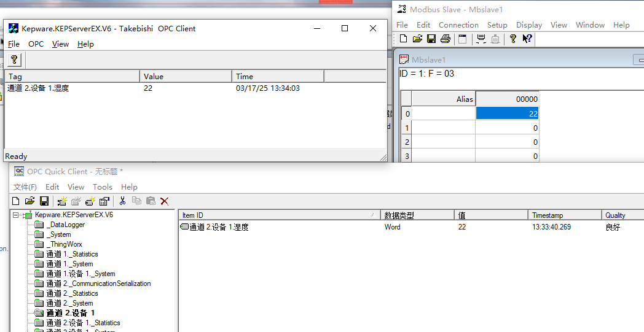The width and height of the screenshot is (644, 332).
Task: Collapse the Kepware.KEPServerEX.V6 tree node
Action: click(x=15, y=215)
